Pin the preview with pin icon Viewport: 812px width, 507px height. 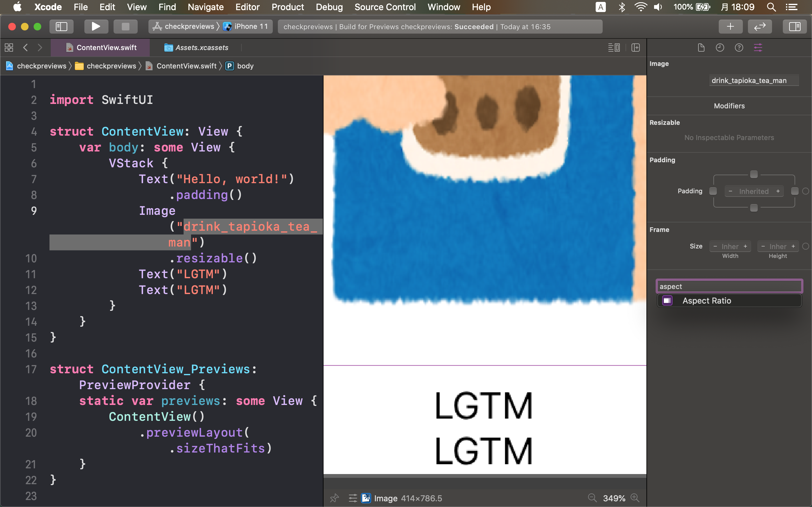pyautogui.click(x=334, y=498)
